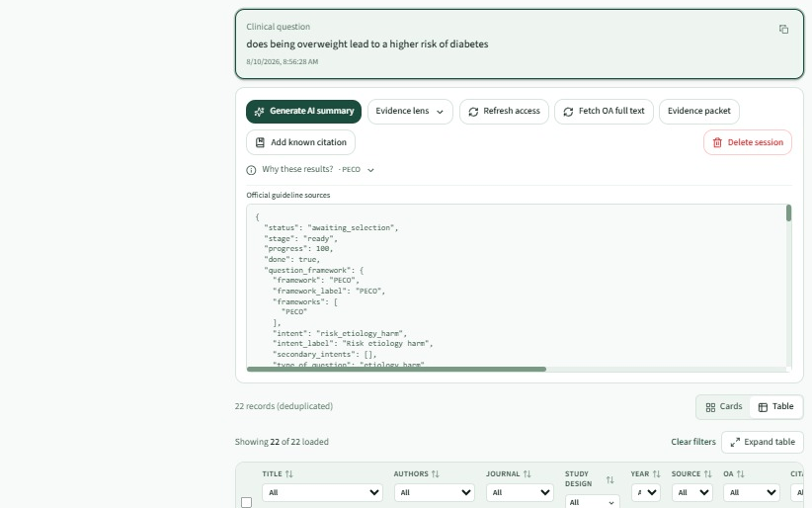Viewport: 812px width, 508px height.
Task: Click the "intent_label": "Risk etiology harm" line
Action: (x=353, y=344)
